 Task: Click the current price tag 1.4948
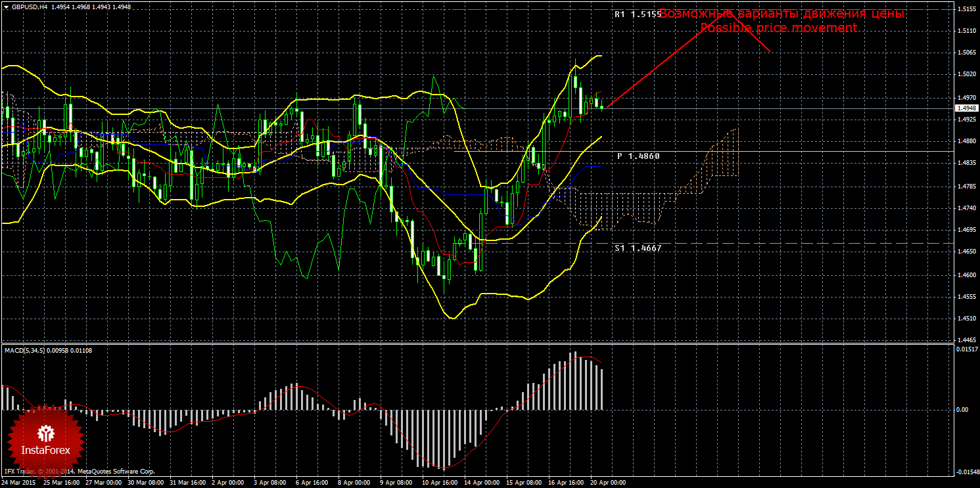[x=967, y=108]
